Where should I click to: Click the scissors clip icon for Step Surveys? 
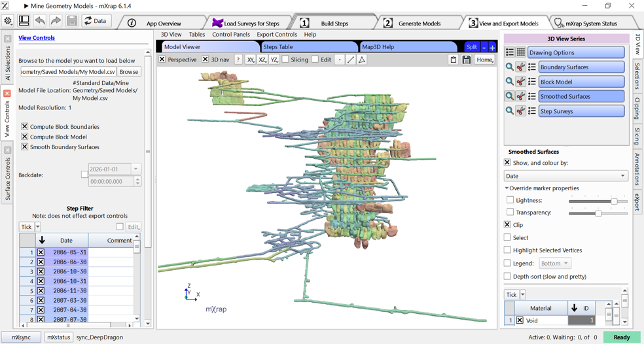click(x=521, y=111)
